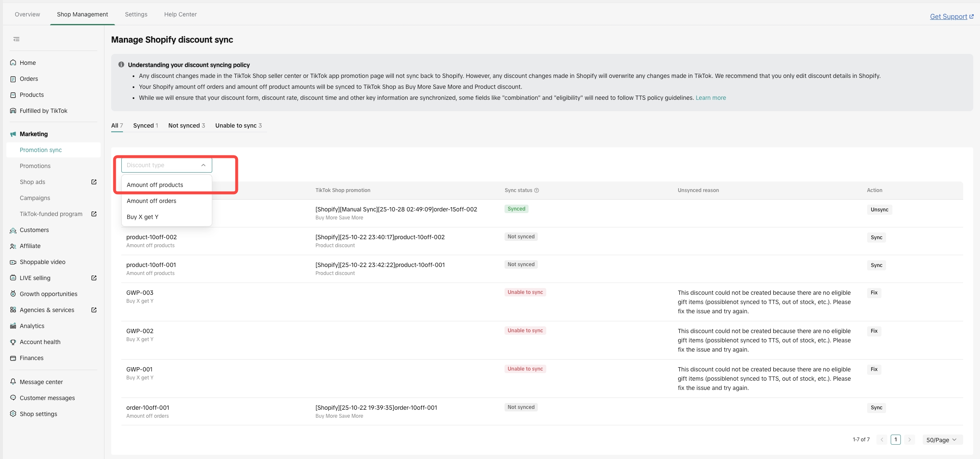Click the Orders sidebar icon
Screen dimensions: 980x459
[13, 79]
